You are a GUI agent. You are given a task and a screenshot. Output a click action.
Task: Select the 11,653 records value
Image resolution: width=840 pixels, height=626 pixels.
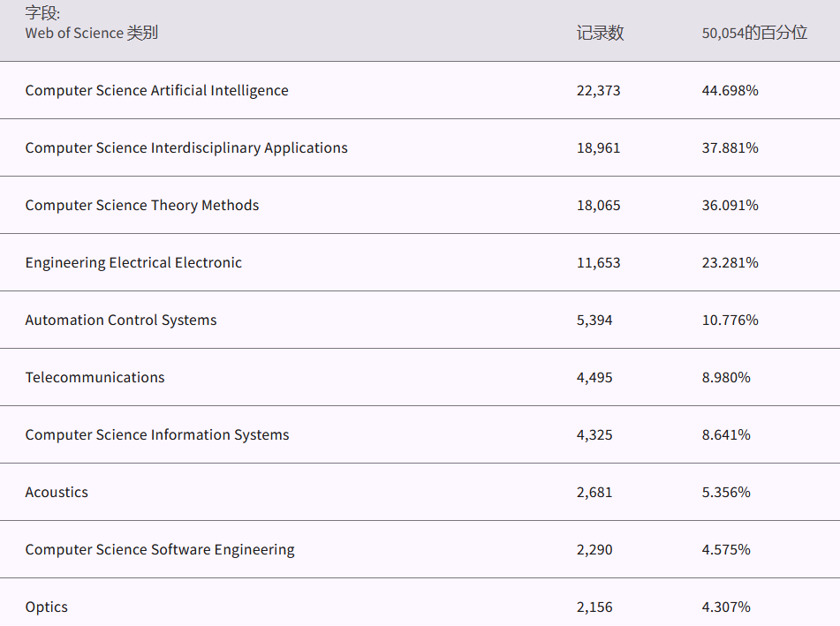(598, 262)
